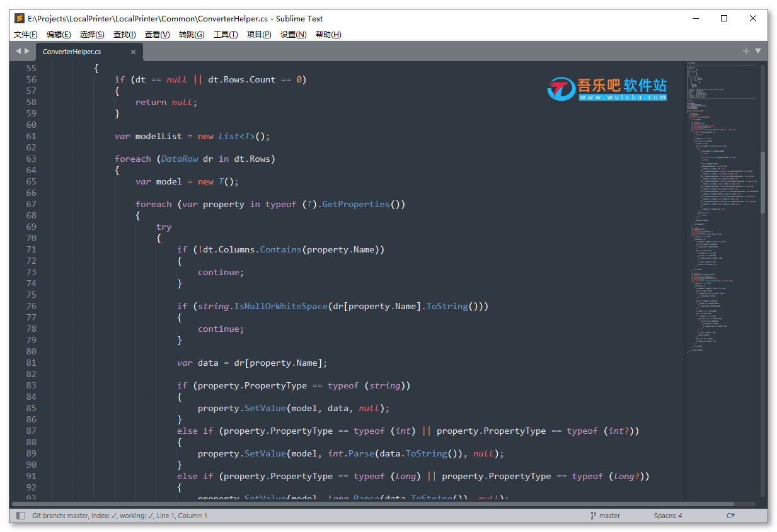Go to previous tab with left arrow

pyautogui.click(x=18, y=51)
